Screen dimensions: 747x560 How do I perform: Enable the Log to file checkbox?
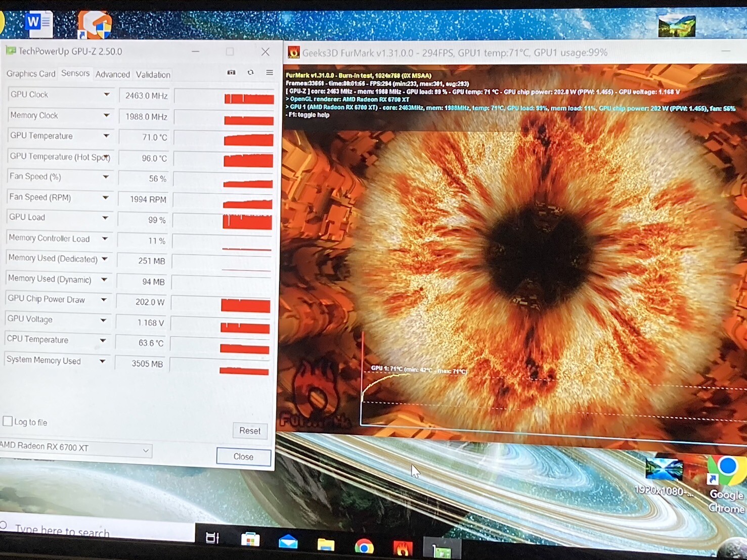coord(8,421)
